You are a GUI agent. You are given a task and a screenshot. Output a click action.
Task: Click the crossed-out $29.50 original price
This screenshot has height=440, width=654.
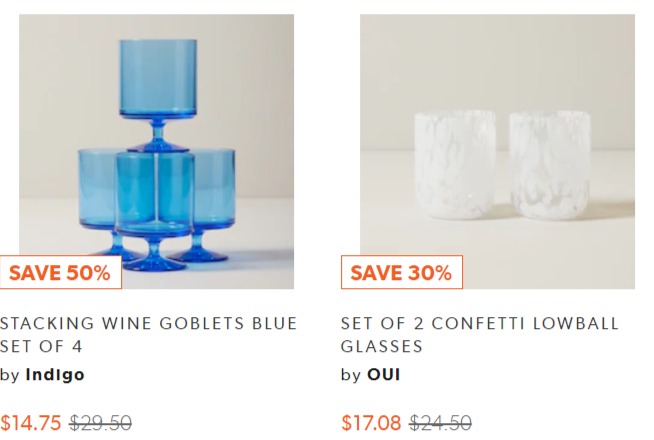100,423
